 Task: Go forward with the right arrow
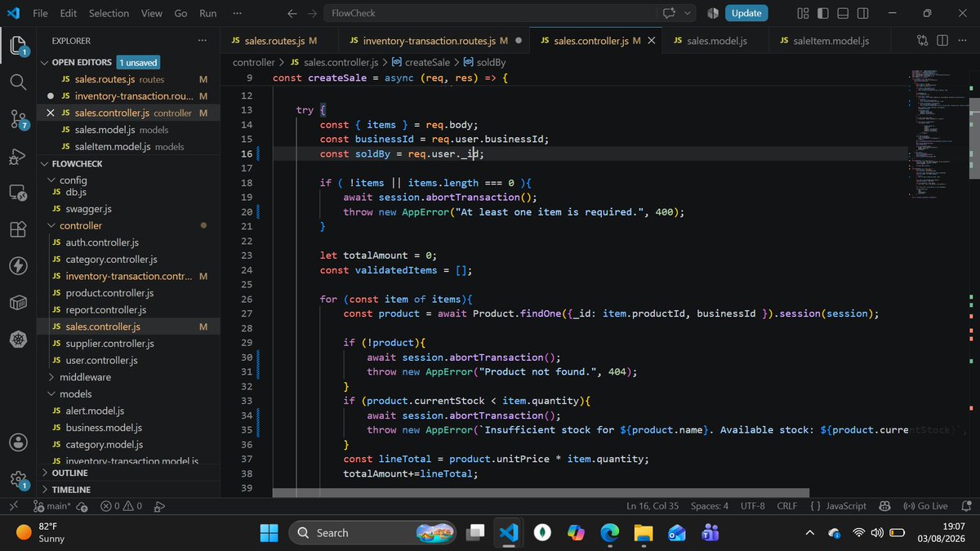(x=313, y=13)
